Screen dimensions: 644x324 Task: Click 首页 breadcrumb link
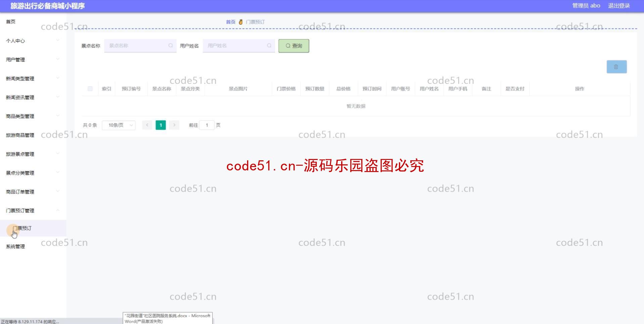(231, 22)
